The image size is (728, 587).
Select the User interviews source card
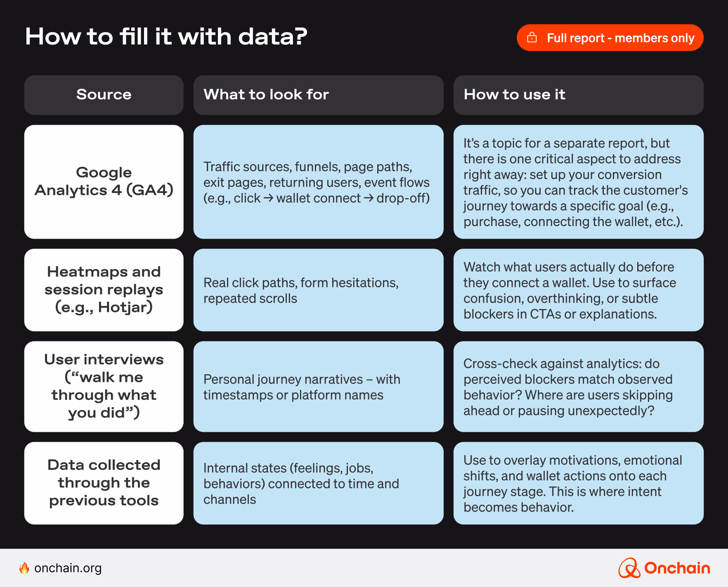pos(104,386)
